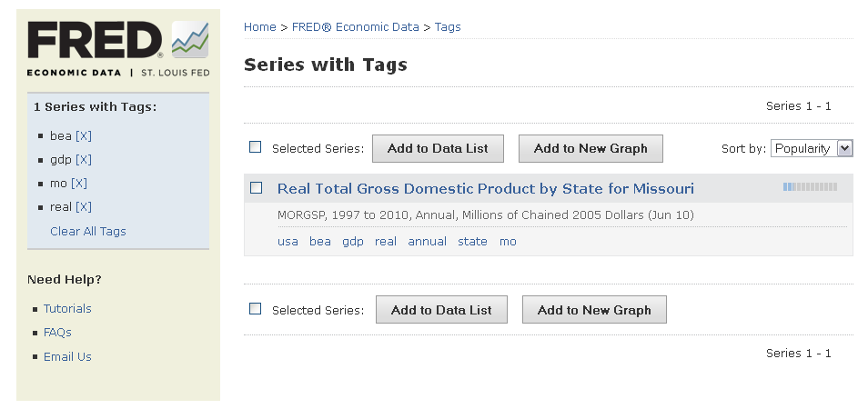Click the FRED chart logo icon
This screenshot has height=409, width=868.
coord(190,40)
